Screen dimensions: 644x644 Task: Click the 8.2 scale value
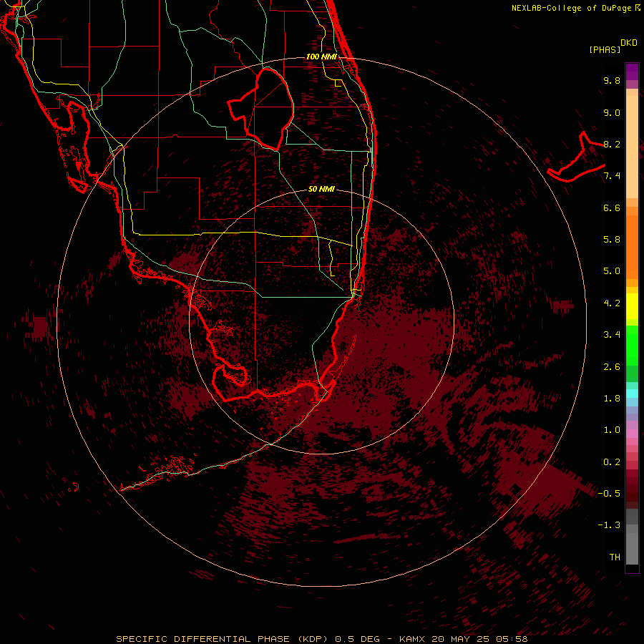(x=612, y=144)
